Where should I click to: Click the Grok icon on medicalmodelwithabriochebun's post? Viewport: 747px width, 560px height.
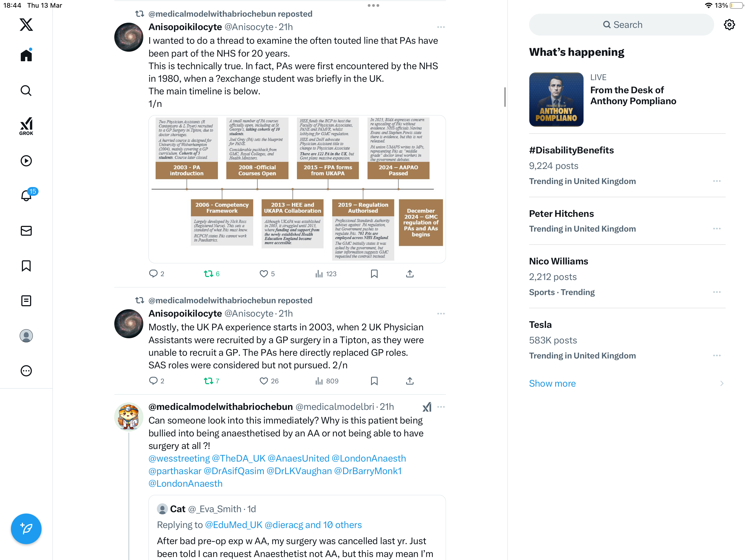[427, 407]
